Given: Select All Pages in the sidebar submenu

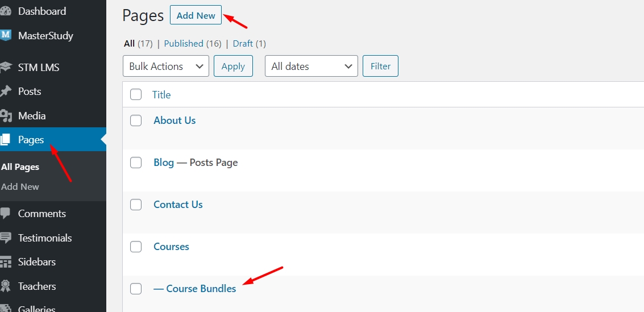Looking at the screenshot, I should (20, 167).
